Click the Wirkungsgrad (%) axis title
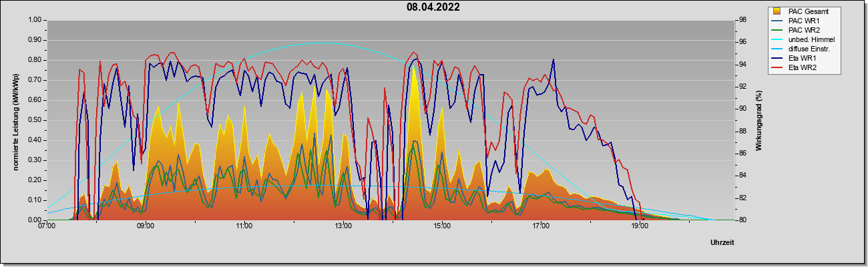Screen dimensions: 868x267 click(x=758, y=119)
